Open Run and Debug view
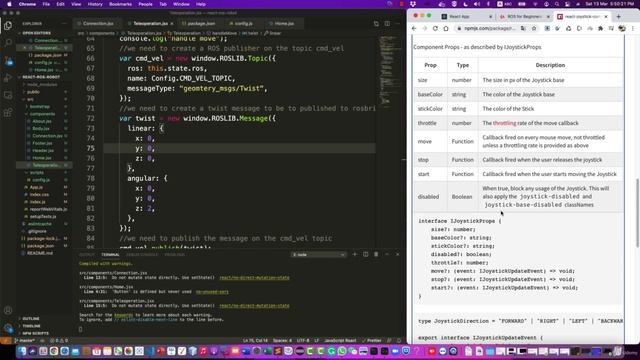 [8, 78]
